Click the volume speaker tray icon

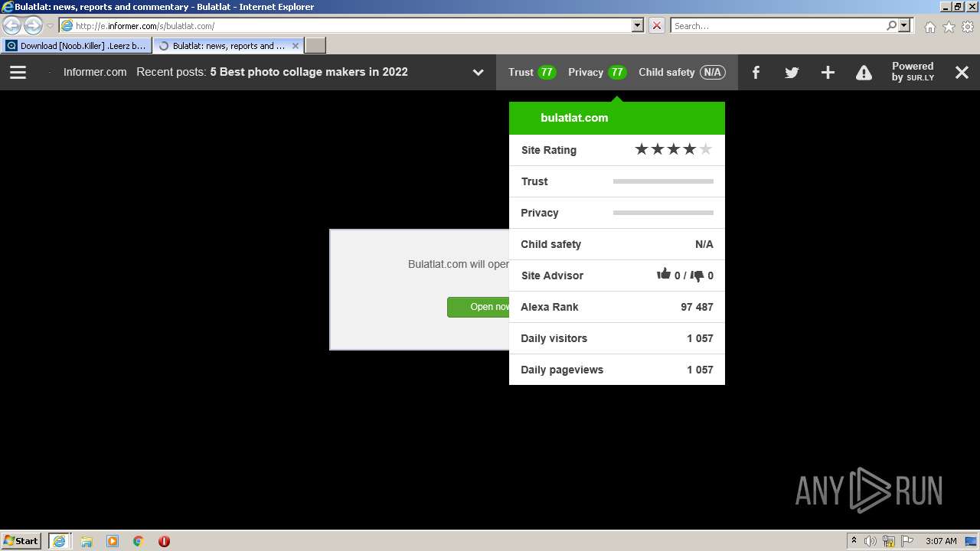coord(871,541)
